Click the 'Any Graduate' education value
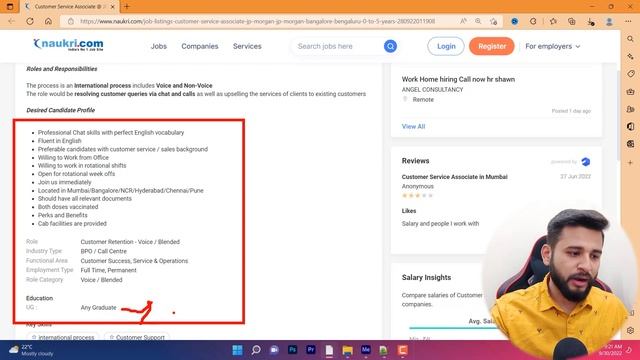 coord(98,307)
